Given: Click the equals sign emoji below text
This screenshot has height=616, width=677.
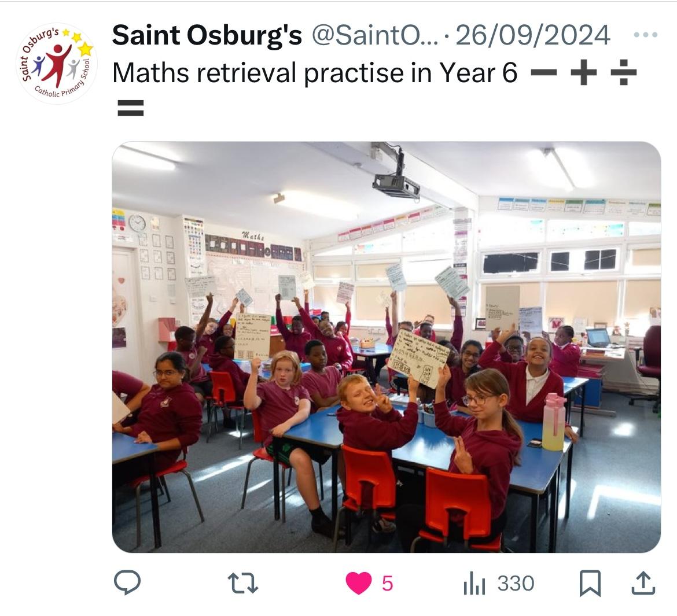Looking at the screenshot, I should [x=130, y=108].
